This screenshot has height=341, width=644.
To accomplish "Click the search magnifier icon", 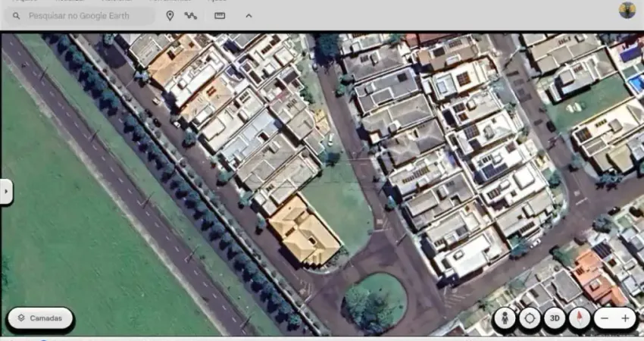I will (x=15, y=15).
